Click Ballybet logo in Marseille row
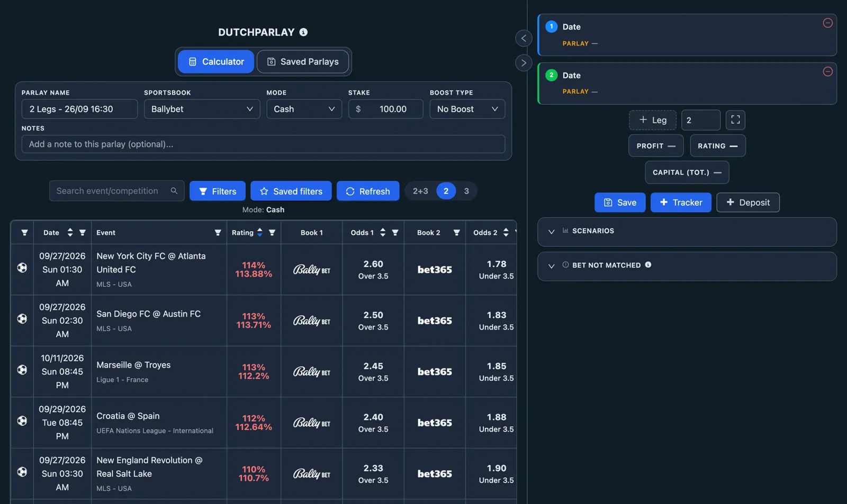The image size is (847, 504). [x=312, y=372]
